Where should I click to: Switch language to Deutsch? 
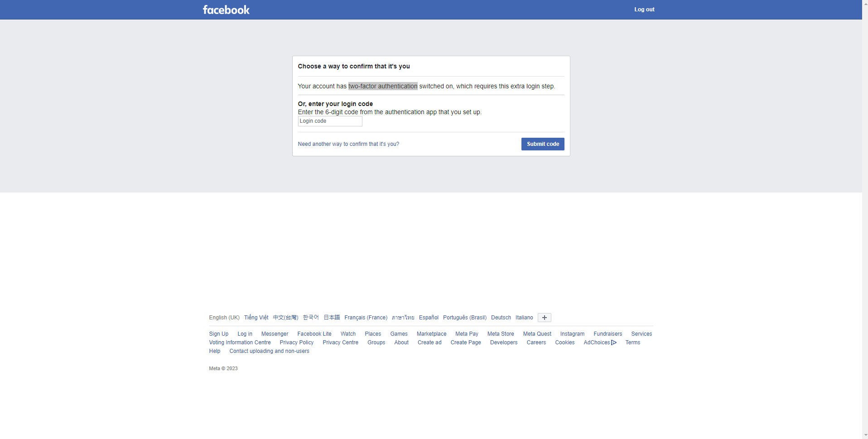tap(501, 318)
